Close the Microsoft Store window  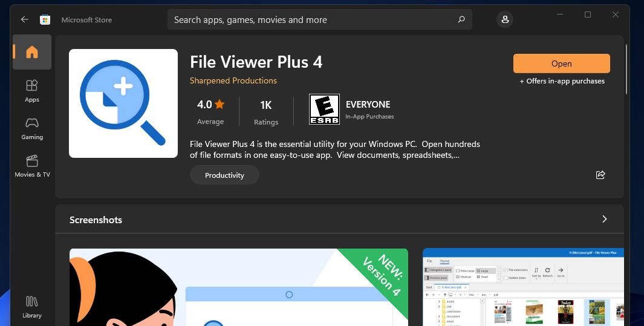(615, 15)
